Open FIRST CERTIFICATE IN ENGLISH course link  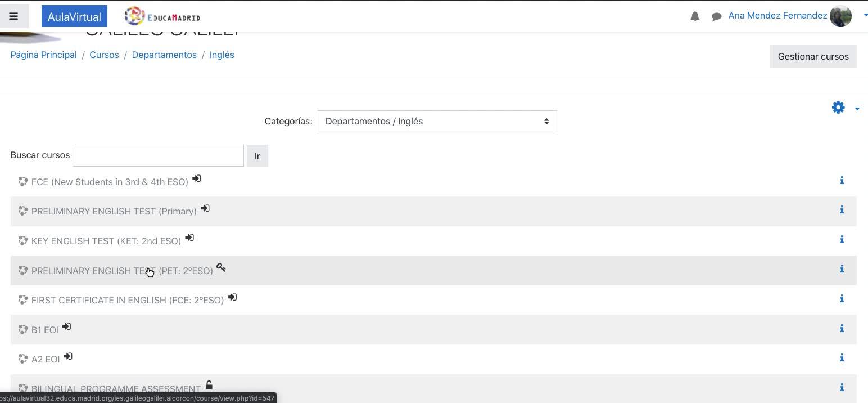[128, 301]
